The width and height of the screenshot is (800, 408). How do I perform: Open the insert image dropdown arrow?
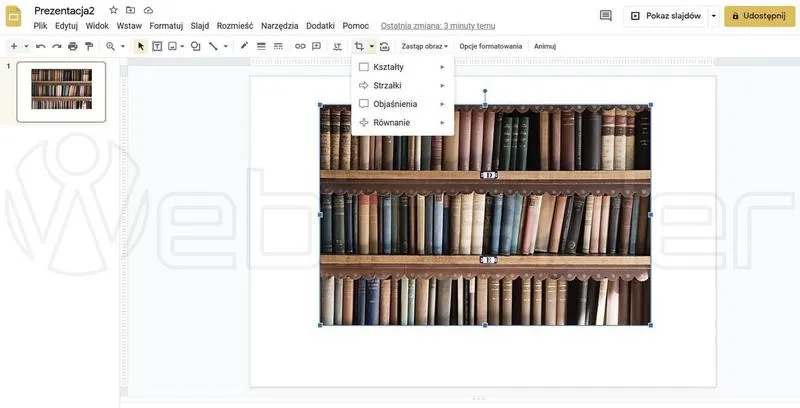182,46
